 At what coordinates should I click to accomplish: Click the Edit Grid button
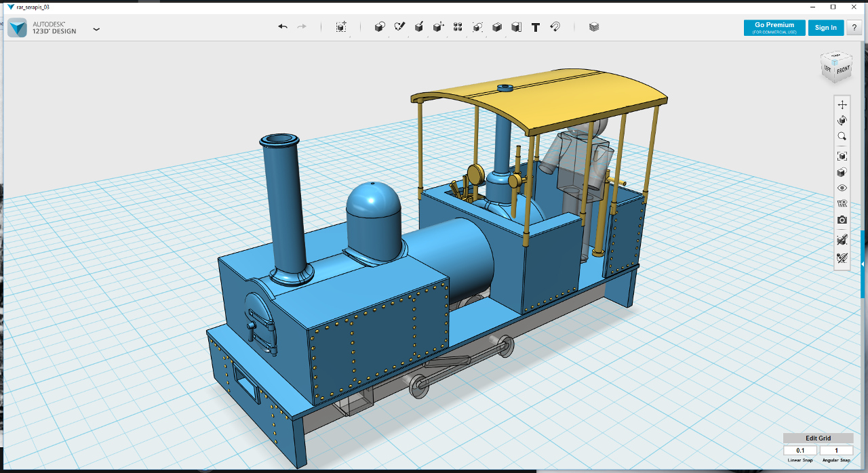tap(818, 438)
